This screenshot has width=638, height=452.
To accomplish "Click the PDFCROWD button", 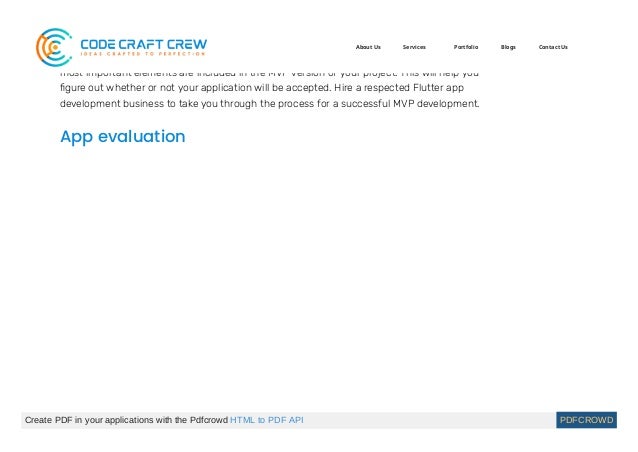I will [586, 420].
